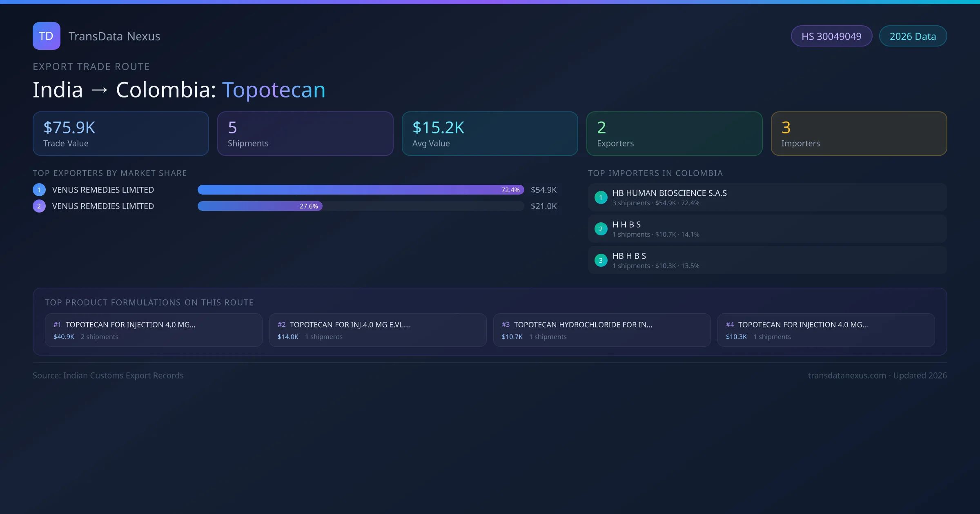The image size is (980, 514).
Task: Open the transdatanexus.com link
Action: point(847,375)
